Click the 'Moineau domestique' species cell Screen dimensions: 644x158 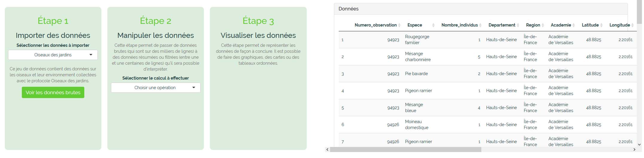416,125
